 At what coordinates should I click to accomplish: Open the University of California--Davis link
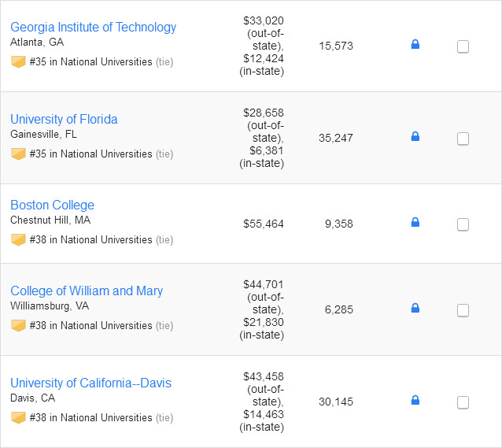point(90,383)
